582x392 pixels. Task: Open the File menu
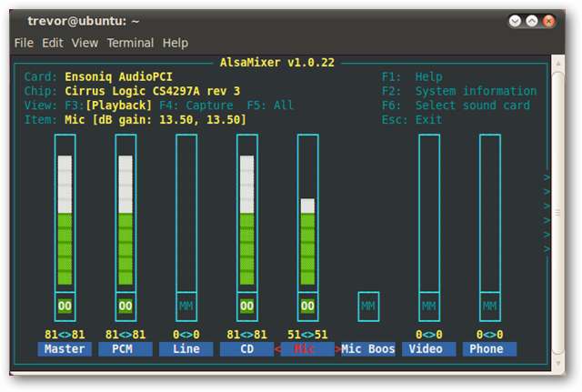tap(24, 43)
